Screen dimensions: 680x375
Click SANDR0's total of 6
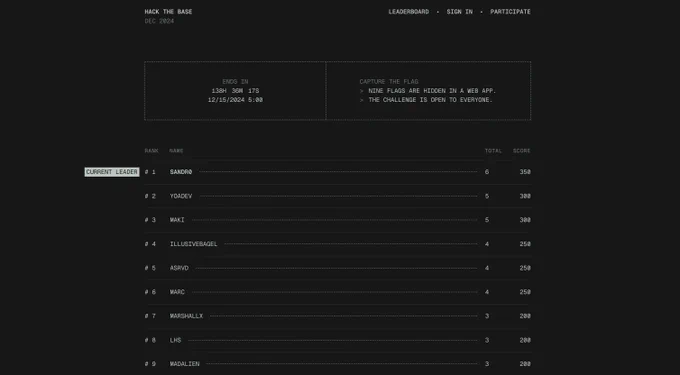pyautogui.click(x=487, y=172)
